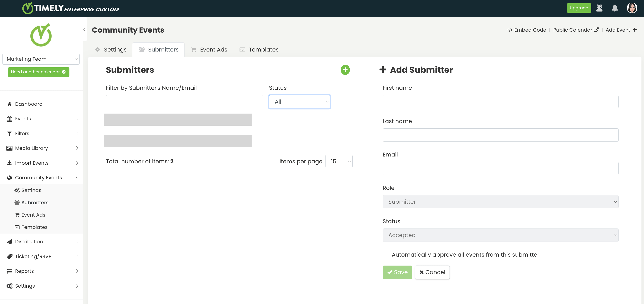Expand the Media Library chevron

77,148
